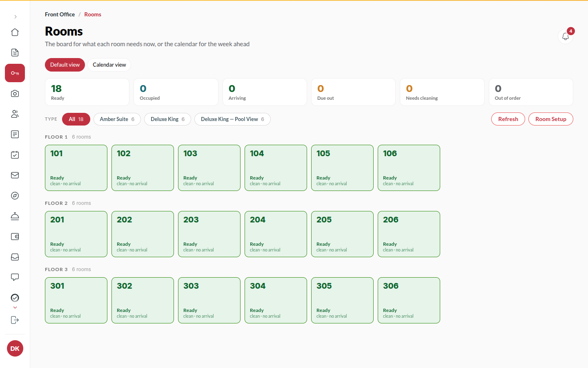
Task: Filter rooms by Deluxe King — Pool View
Action: tap(232, 119)
